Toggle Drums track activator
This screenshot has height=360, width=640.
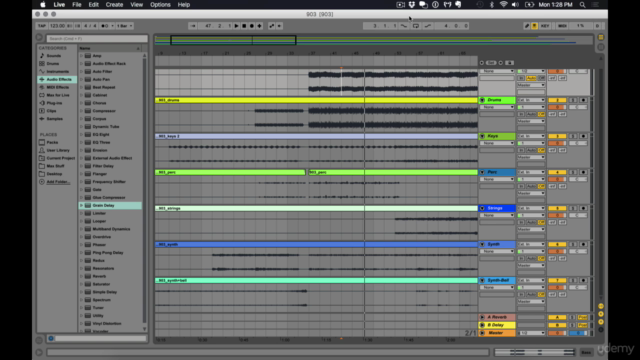[557, 100]
